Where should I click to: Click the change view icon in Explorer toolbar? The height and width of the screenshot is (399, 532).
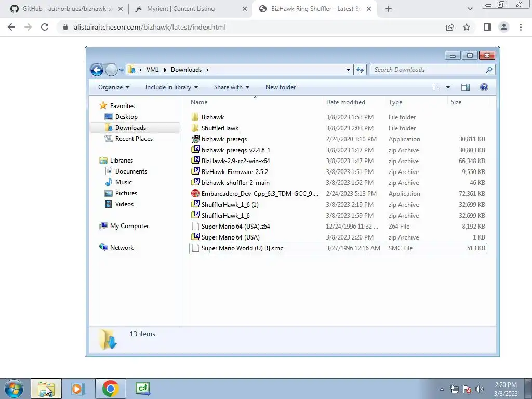pos(436,87)
